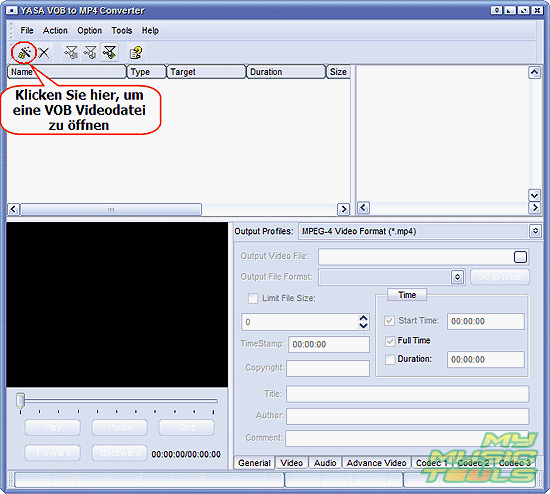Viewport: 550px width, 494px height.
Task: Switch to the Codec 3 tab
Action: click(x=515, y=463)
